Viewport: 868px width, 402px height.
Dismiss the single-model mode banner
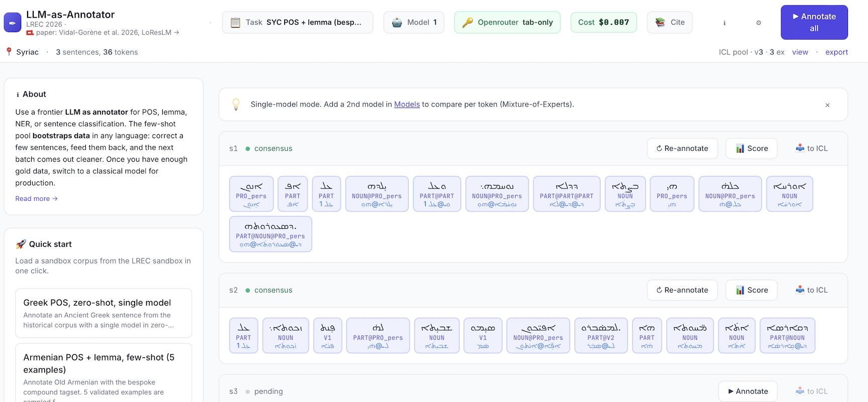point(827,105)
